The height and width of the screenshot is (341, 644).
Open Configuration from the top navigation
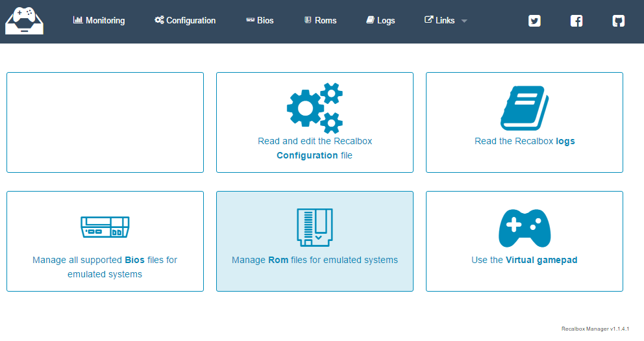click(185, 21)
